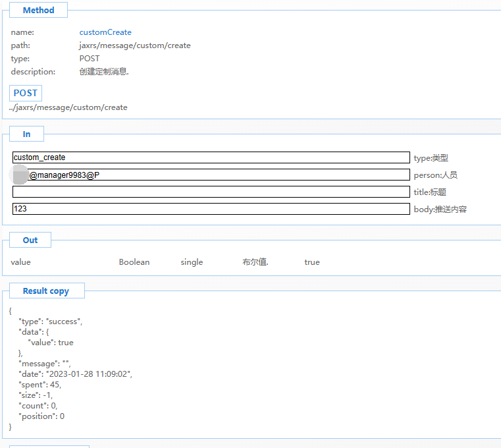
Task: Click the "spent": 45 result line
Action: (x=40, y=385)
